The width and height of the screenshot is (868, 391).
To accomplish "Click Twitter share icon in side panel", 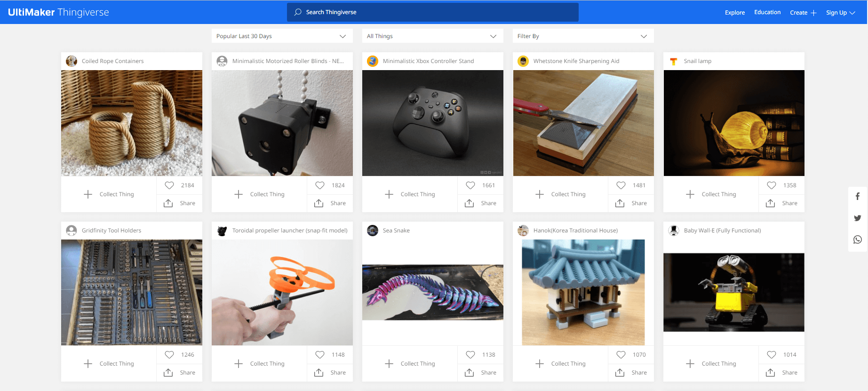I will (858, 218).
